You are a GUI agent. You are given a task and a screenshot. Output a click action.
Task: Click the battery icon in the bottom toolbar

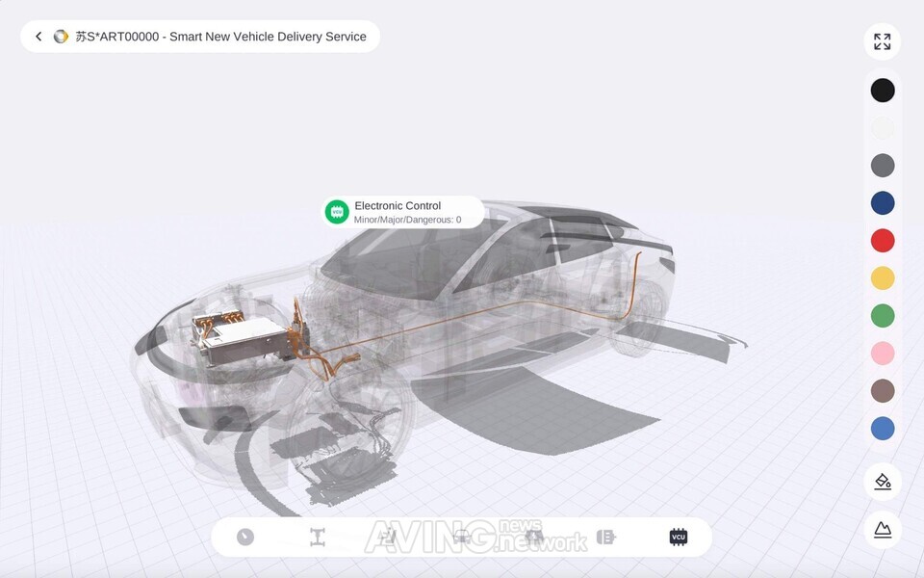click(x=606, y=537)
